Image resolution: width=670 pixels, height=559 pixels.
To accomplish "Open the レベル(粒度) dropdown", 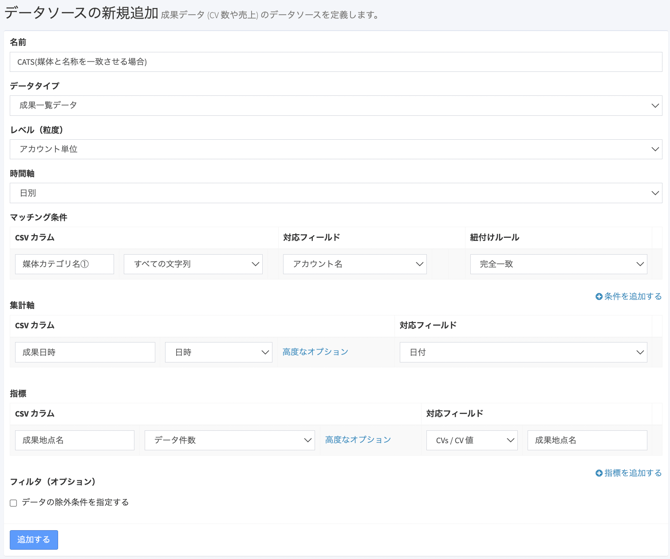I will click(x=336, y=149).
